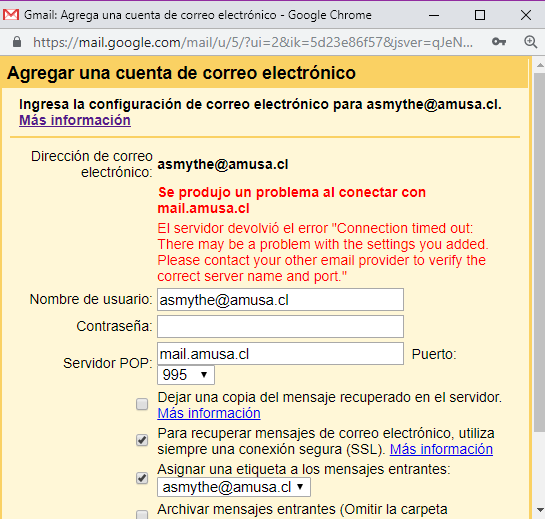Click the zoom magnifier icon in address bar
The width and height of the screenshot is (545, 519).
pyautogui.click(x=530, y=42)
